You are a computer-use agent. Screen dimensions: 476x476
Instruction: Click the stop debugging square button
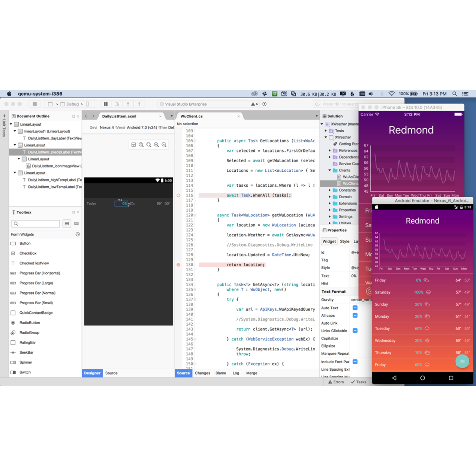point(35,104)
